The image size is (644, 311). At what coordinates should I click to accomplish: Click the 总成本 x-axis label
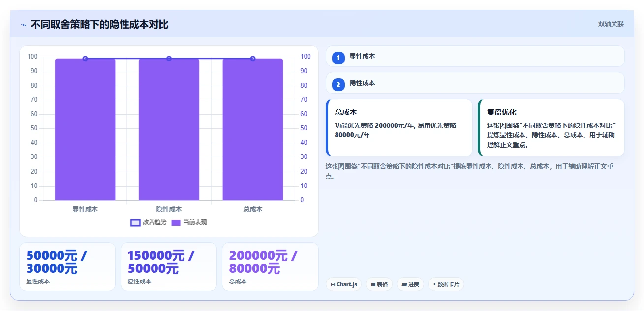click(x=253, y=209)
